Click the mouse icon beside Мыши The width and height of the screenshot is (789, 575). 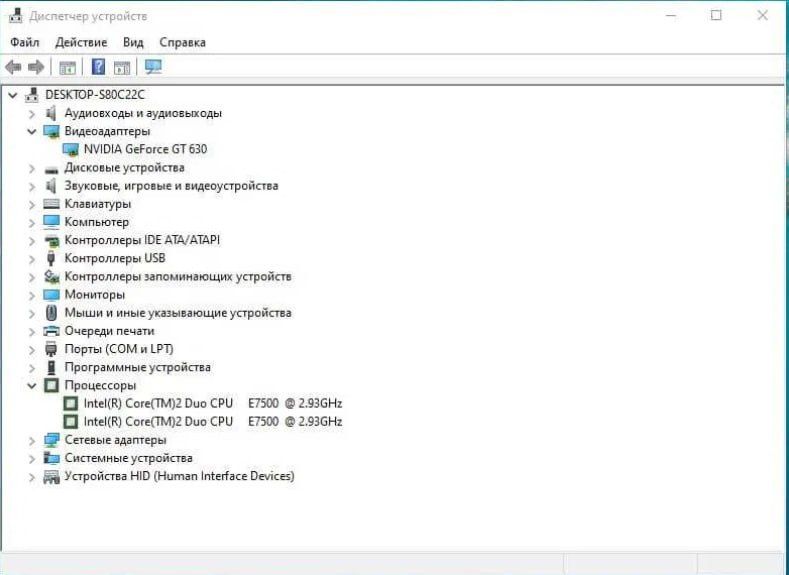(x=51, y=313)
